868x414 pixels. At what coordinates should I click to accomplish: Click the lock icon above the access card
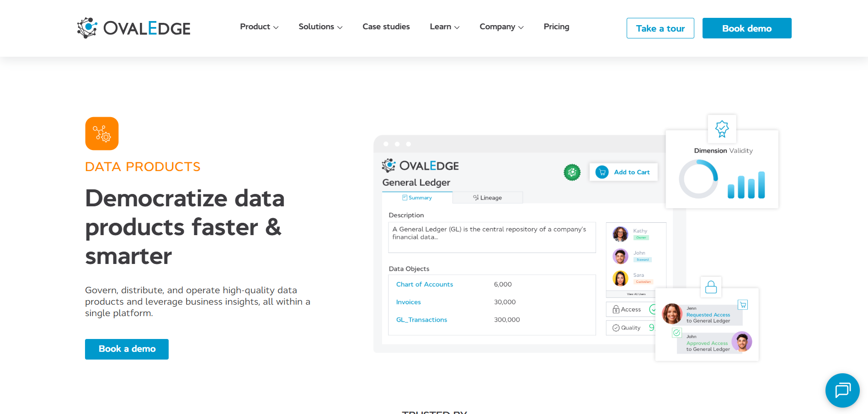(x=711, y=287)
